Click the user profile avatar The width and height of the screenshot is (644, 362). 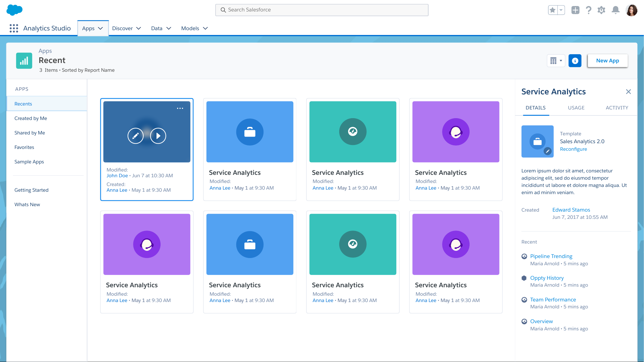[x=631, y=10]
